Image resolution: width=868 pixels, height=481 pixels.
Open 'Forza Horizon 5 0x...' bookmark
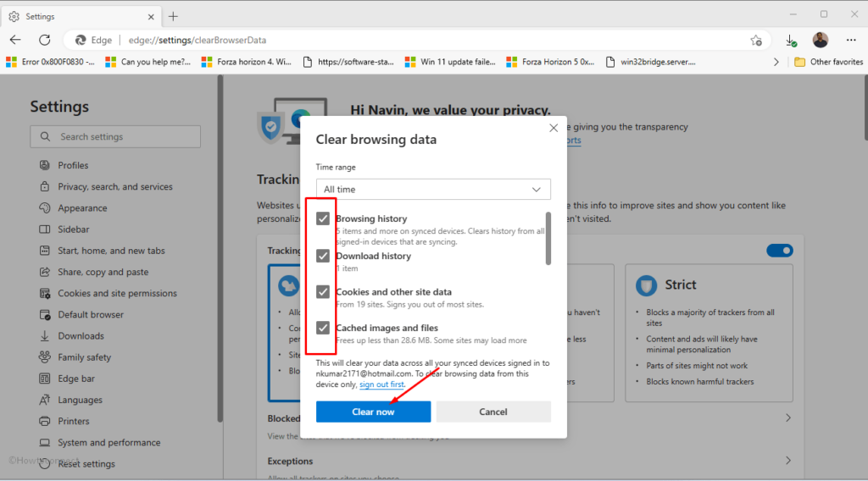click(x=551, y=62)
